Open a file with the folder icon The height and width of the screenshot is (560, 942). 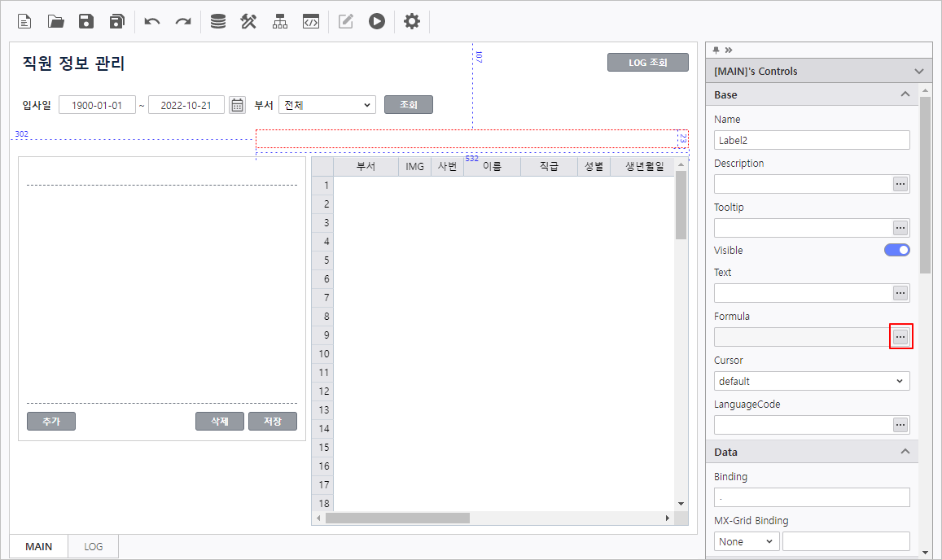point(55,22)
